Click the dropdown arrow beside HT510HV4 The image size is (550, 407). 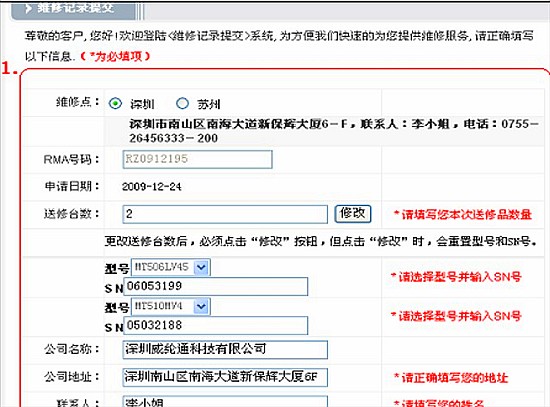point(201,307)
